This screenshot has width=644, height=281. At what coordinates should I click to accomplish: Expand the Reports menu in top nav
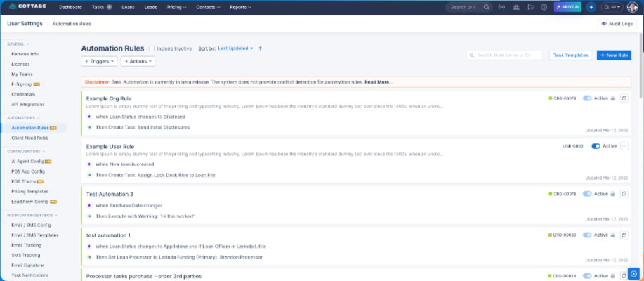241,7
